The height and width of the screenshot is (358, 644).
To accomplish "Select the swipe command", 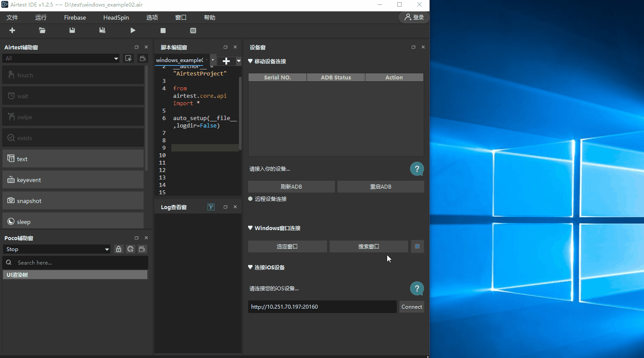I will point(73,117).
